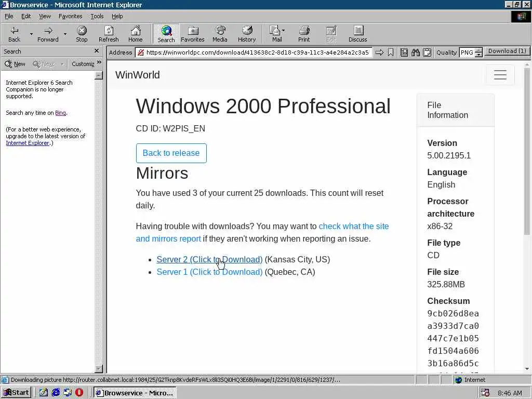Open the Internet Explorer upgrade link
Screen dimensions: 532x399
tap(28, 143)
